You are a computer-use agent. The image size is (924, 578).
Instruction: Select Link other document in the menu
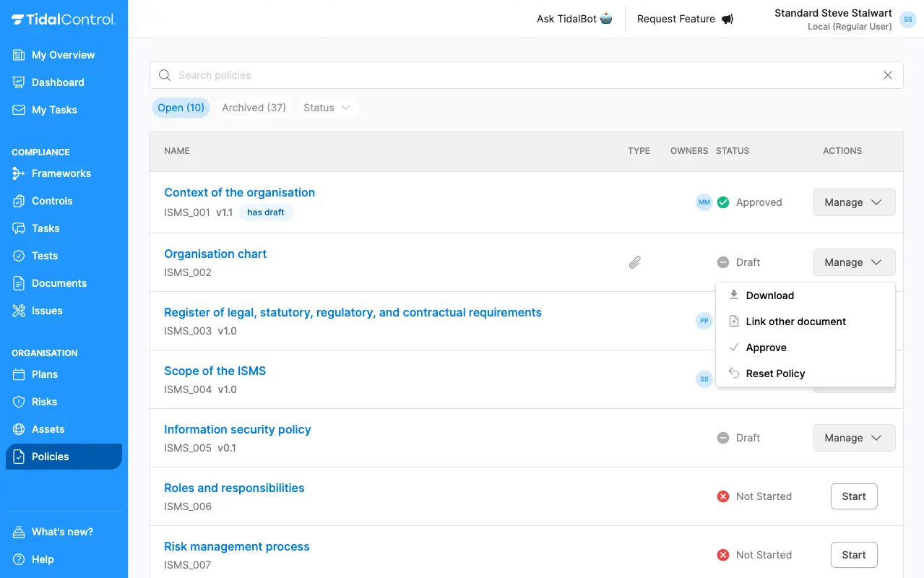pyautogui.click(x=806, y=322)
